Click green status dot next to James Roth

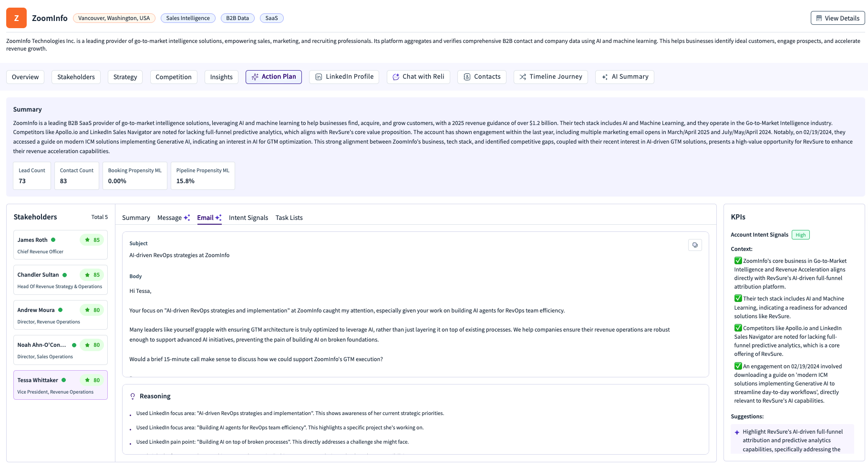(53, 240)
